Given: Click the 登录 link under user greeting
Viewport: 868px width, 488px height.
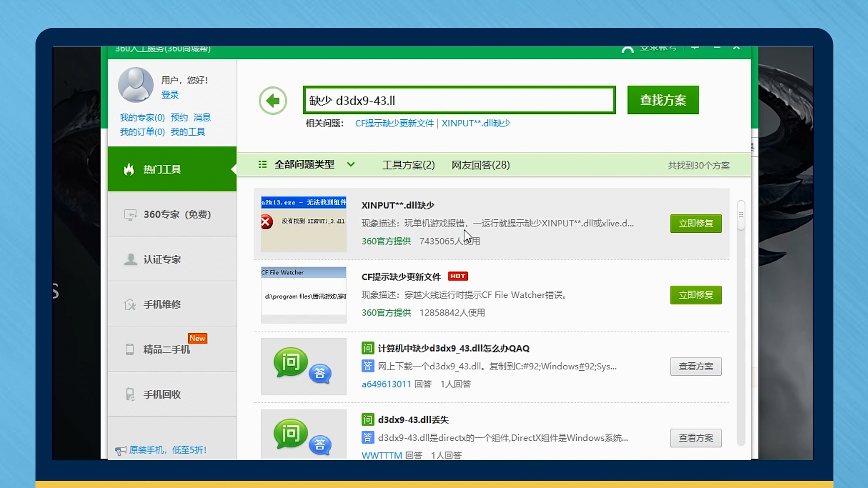Looking at the screenshot, I should click(170, 95).
